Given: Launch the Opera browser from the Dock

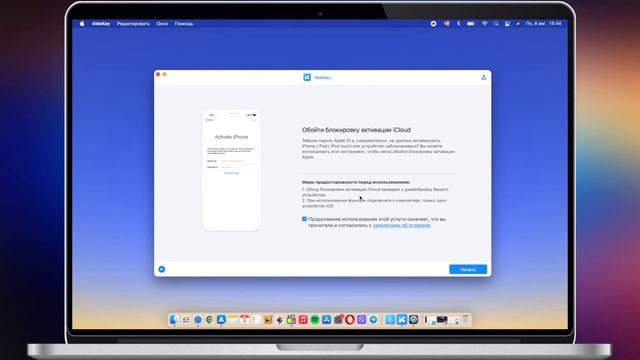Looking at the screenshot, I should click(350, 320).
